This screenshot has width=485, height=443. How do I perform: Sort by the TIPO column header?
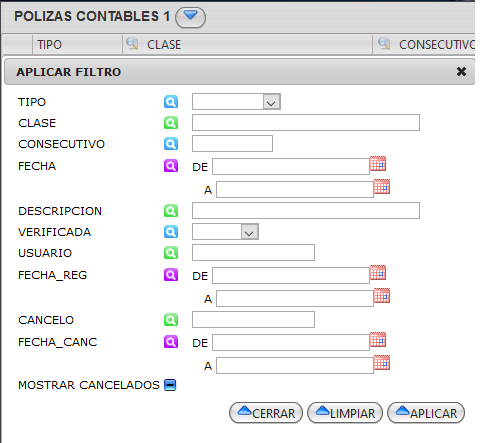[49, 45]
